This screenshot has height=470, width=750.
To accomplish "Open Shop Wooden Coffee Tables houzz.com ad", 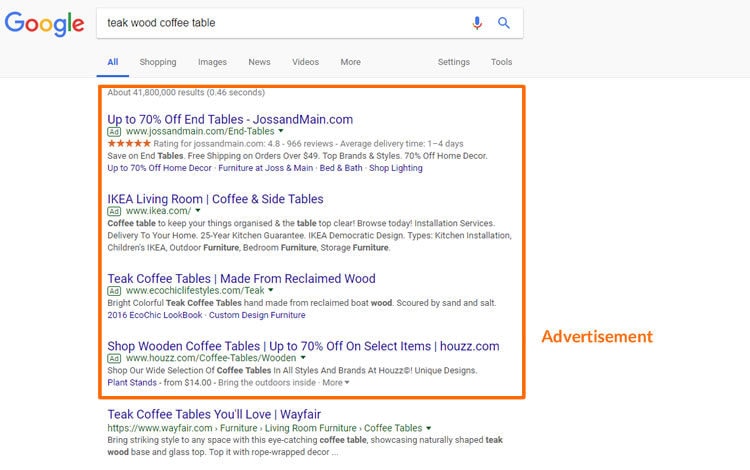I will pyautogui.click(x=303, y=346).
